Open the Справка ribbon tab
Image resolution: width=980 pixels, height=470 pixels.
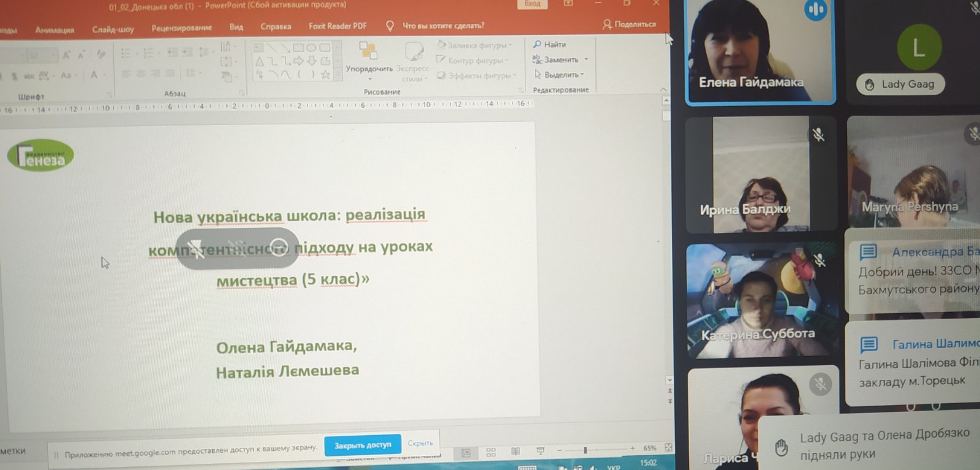point(276,26)
